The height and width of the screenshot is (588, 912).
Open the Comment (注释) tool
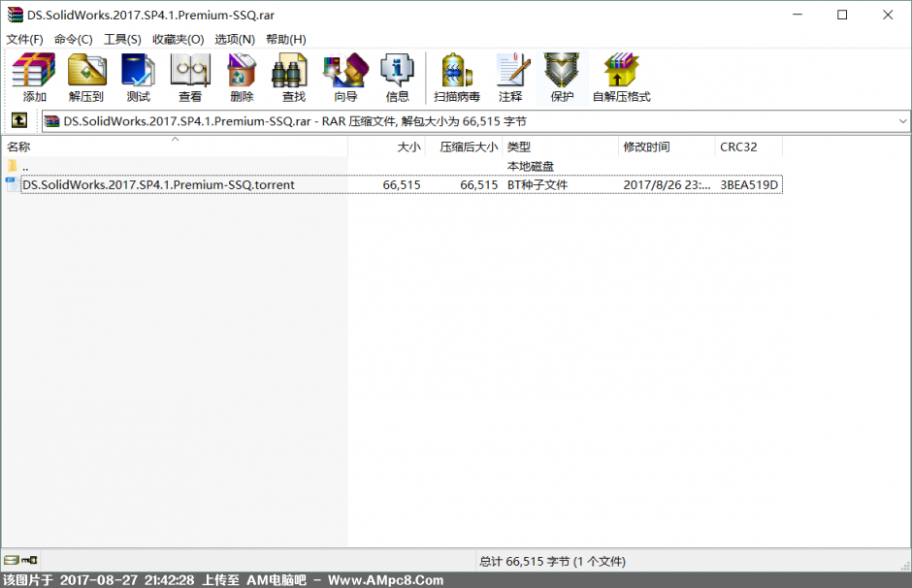click(510, 78)
